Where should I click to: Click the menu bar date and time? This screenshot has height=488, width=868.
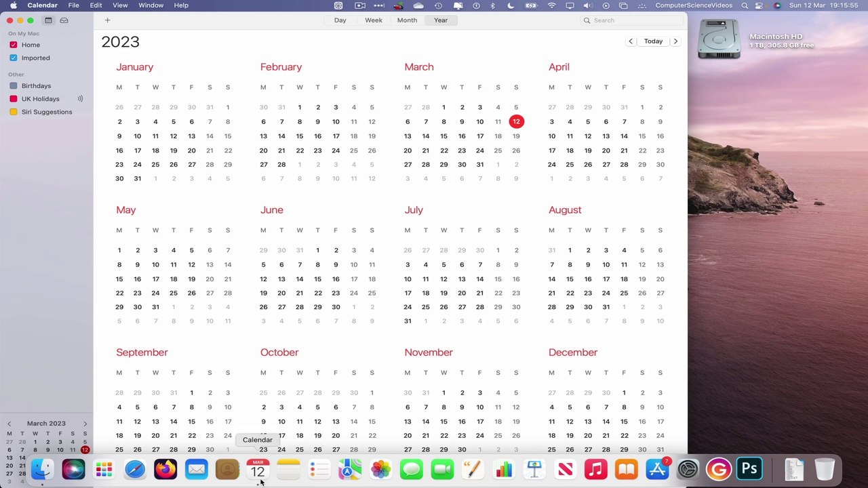(x=824, y=5)
